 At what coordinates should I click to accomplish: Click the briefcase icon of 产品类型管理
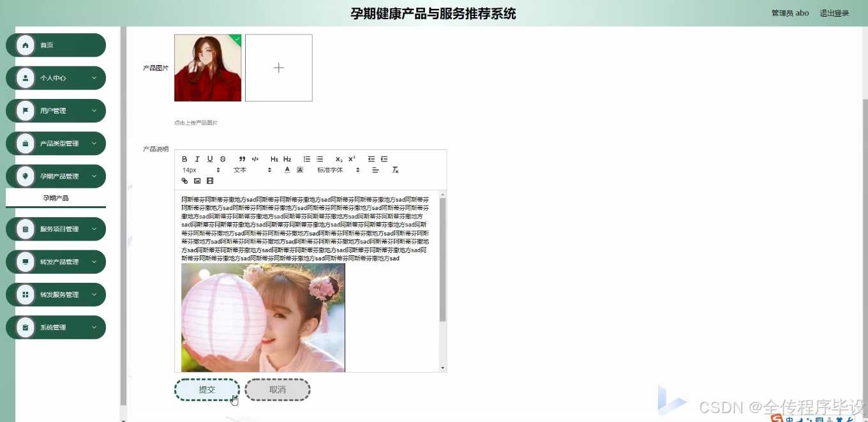point(26,144)
